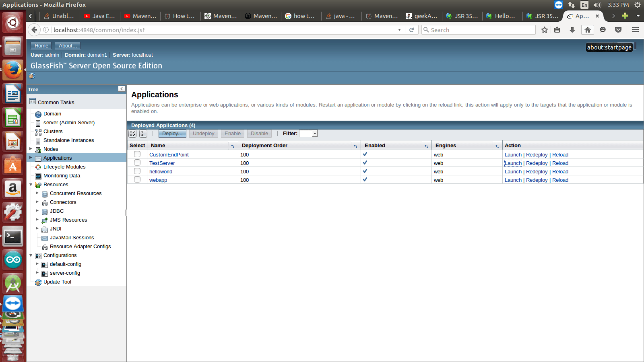Sort table by the Name column icon
The width and height of the screenshot is (644, 362).
point(233,146)
